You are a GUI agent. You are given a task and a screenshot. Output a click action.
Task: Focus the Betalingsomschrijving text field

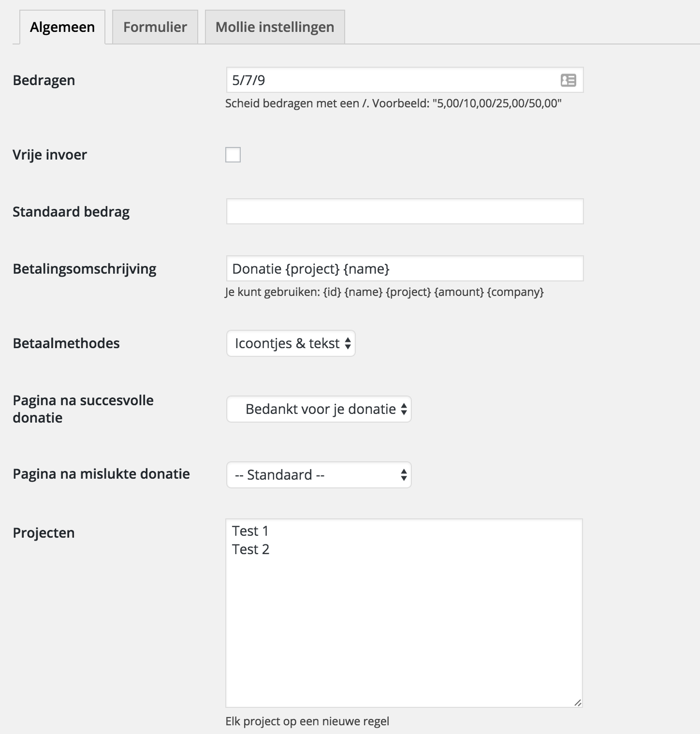(405, 269)
